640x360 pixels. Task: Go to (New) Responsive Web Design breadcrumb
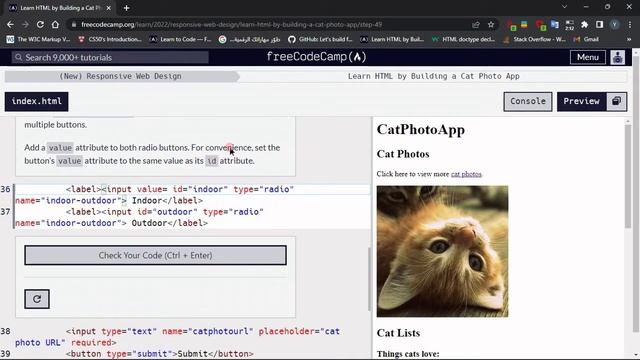(120, 76)
